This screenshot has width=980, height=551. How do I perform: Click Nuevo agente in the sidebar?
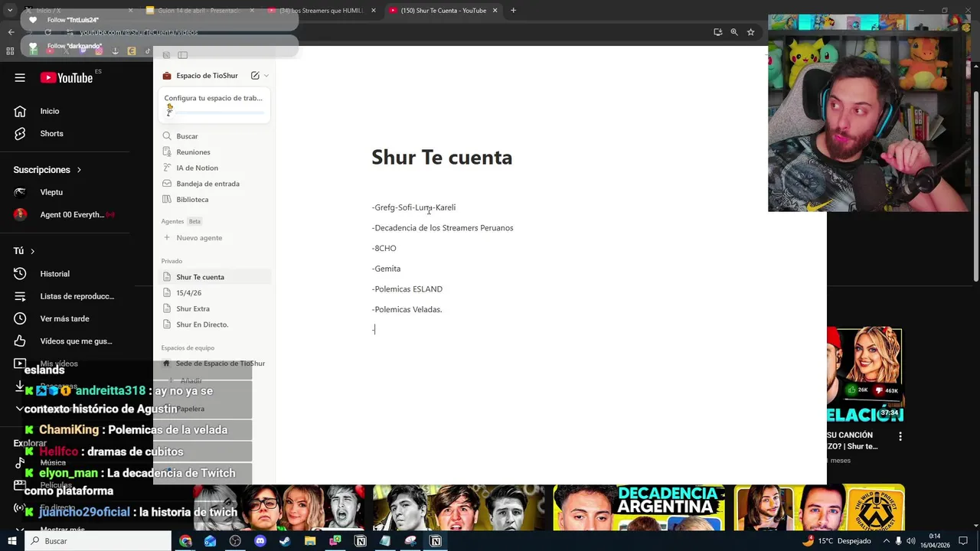(199, 238)
